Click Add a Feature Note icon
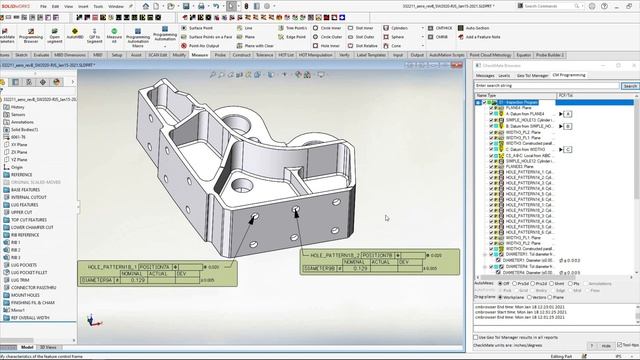The image size is (640, 360). click(460, 37)
